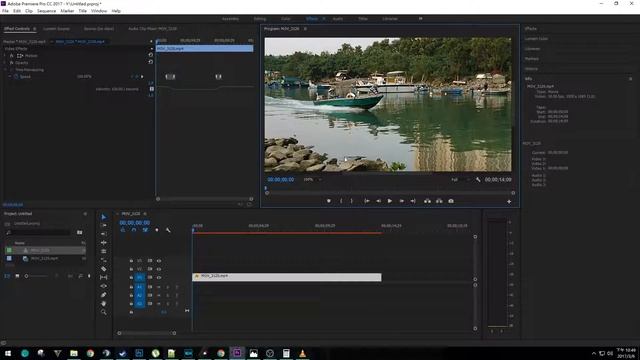The image size is (640, 360).
Task: Click Mark Out button in Program monitor
Action: tap(351, 201)
